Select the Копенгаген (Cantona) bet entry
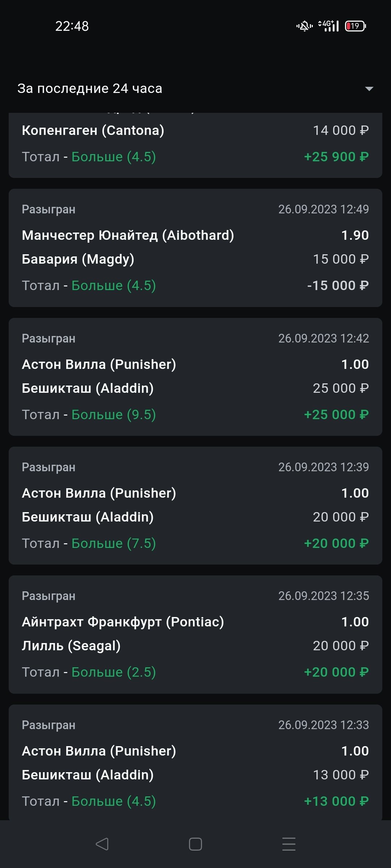The image size is (391, 868). click(x=93, y=131)
